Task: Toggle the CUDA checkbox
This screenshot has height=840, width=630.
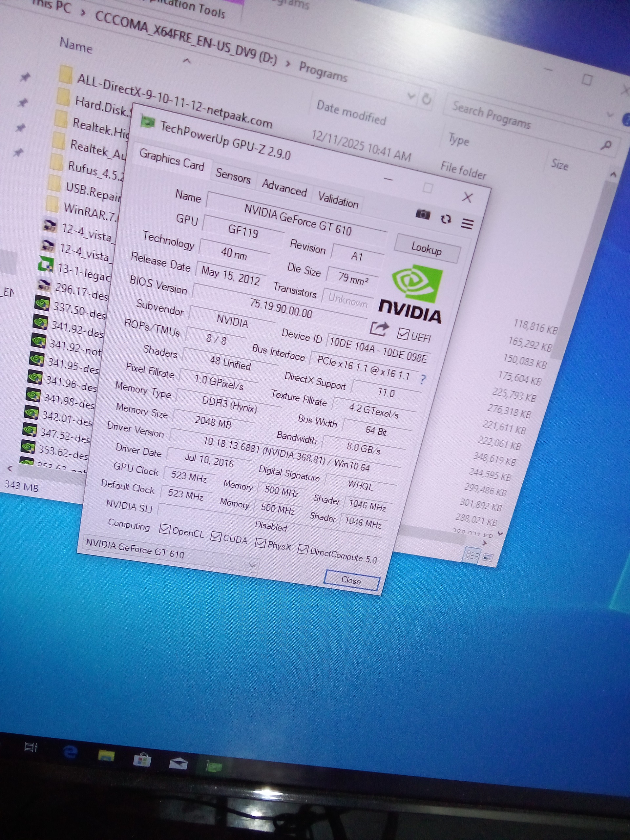Action: click(216, 536)
